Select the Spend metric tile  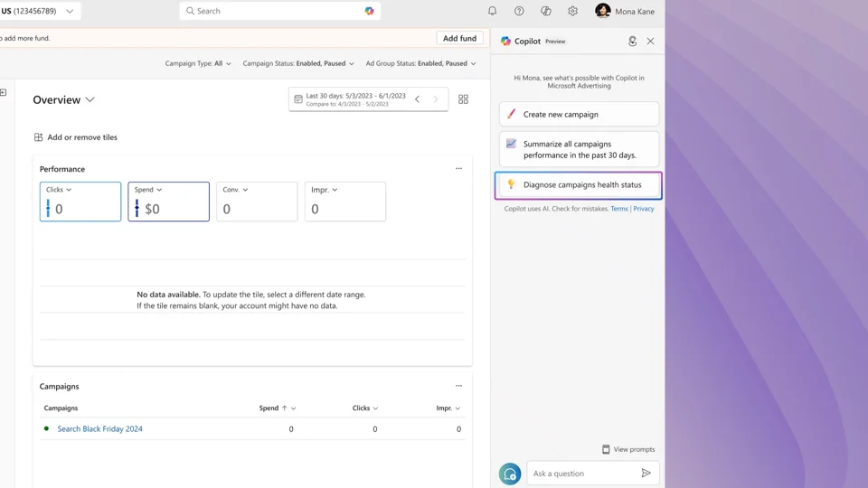pyautogui.click(x=169, y=202)
